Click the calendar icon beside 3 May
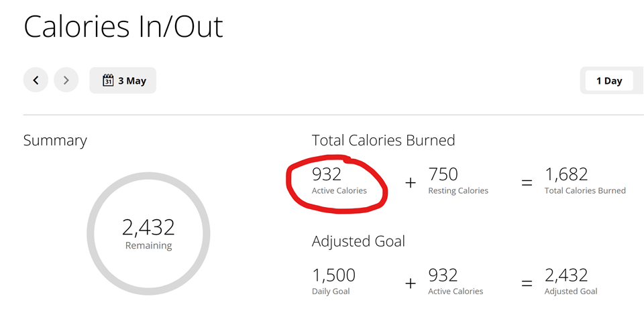The width and height of the screenshot is (644, 319). [107, 80]
